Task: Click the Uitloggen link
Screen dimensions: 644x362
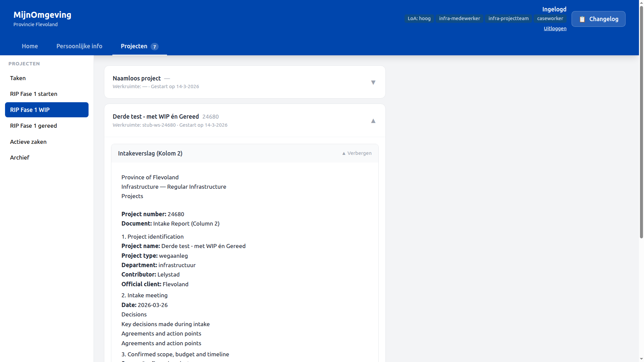Action: click(555, 28)
